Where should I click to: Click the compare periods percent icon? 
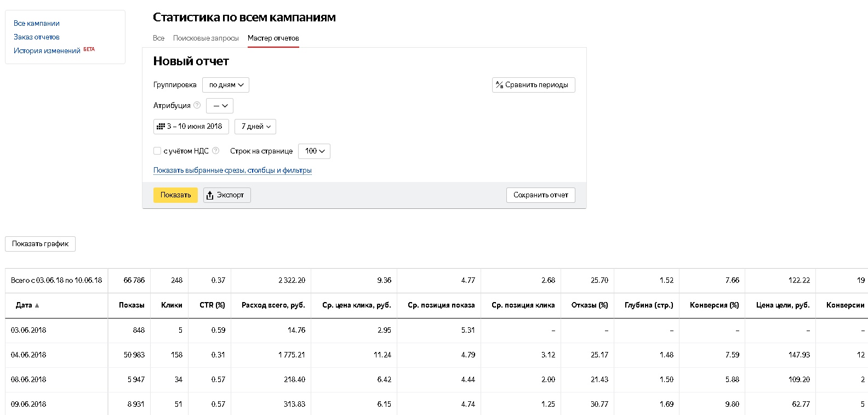(x=499, y=85)
